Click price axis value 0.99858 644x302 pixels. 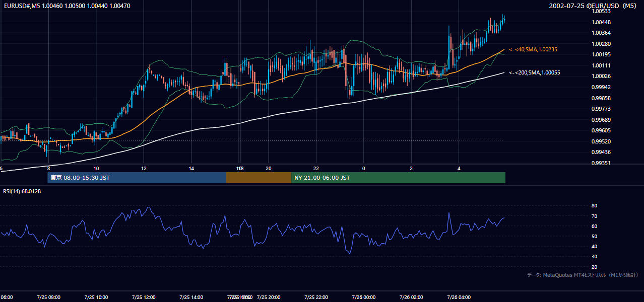point(602,98)
